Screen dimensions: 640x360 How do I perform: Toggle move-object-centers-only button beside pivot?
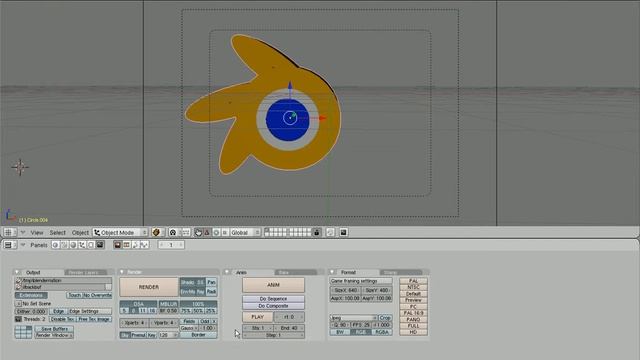186,232
